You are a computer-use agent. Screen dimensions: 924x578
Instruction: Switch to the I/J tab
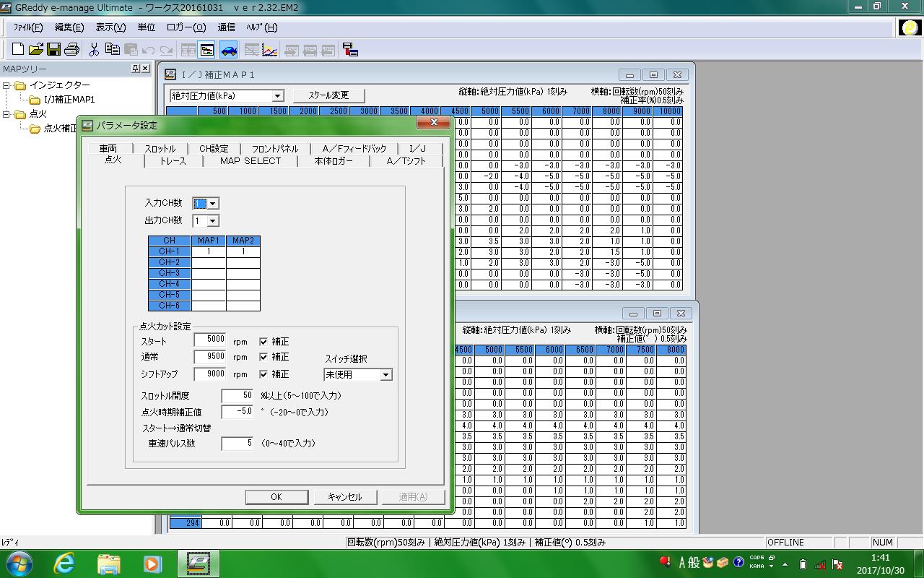click(417, 149)
